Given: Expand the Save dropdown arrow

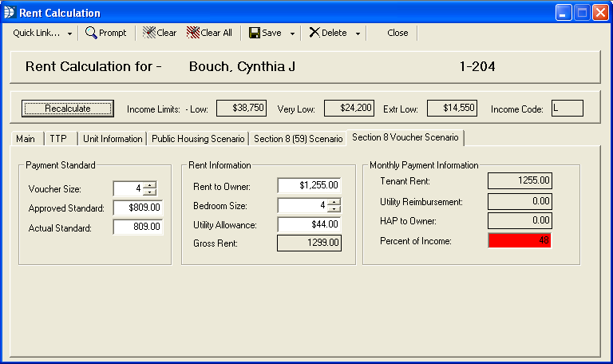Looking at the screenshot, I should tap(292, 34).
